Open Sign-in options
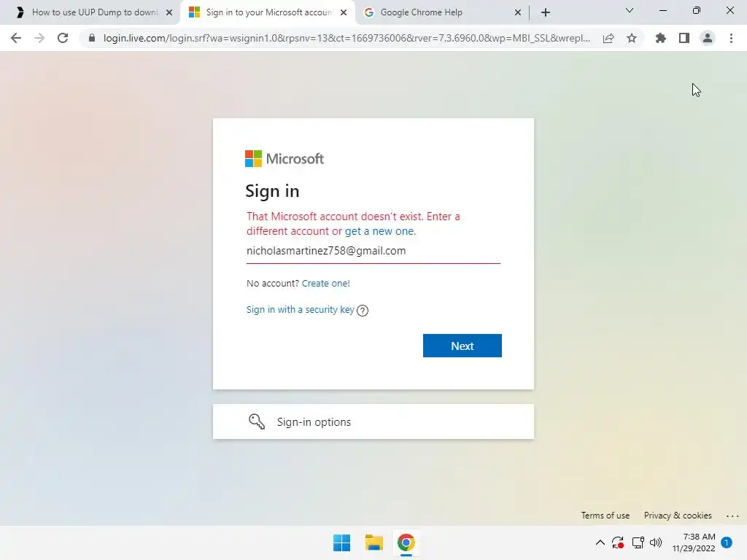 click(x=373, y=422)
